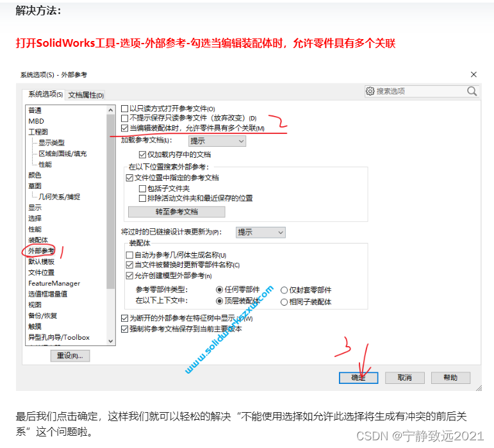Select 相同子装配体 radio button
Viewport: 494px width, 448px height.
[x=284, y=302]
